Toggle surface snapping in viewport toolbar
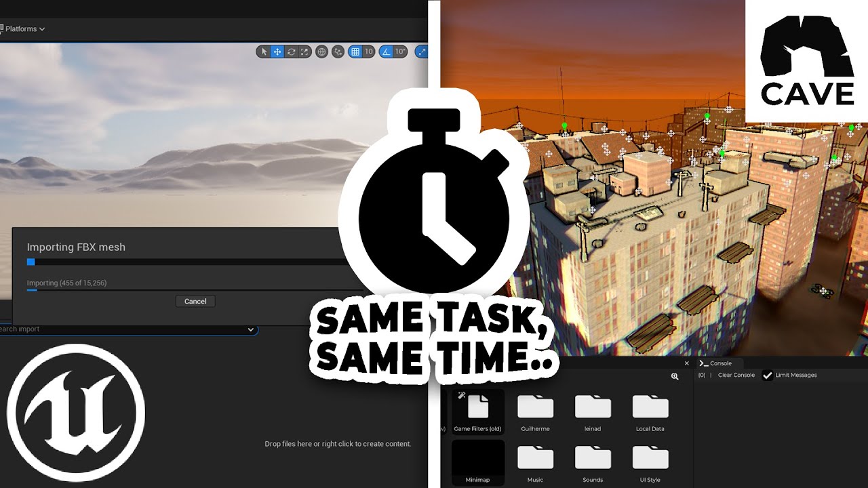 [338, 52]
